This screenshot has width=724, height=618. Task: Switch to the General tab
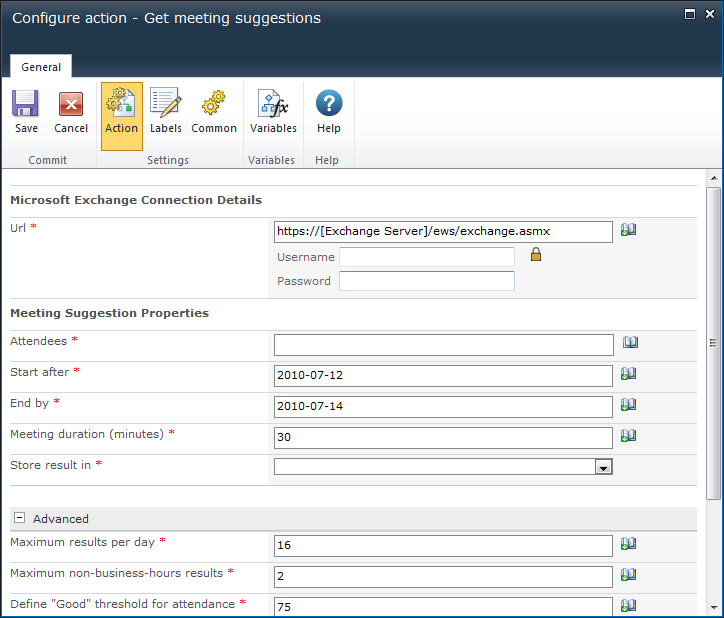(41, 67)
